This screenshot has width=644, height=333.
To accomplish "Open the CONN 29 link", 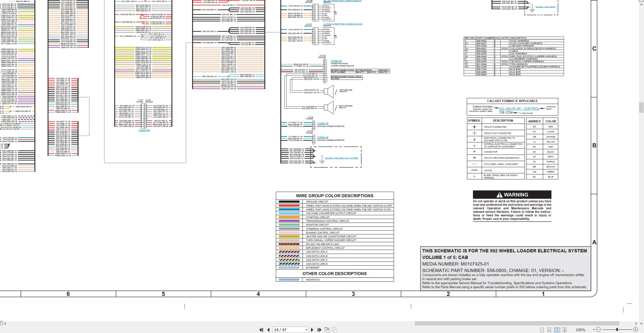I will coord(144,130).
